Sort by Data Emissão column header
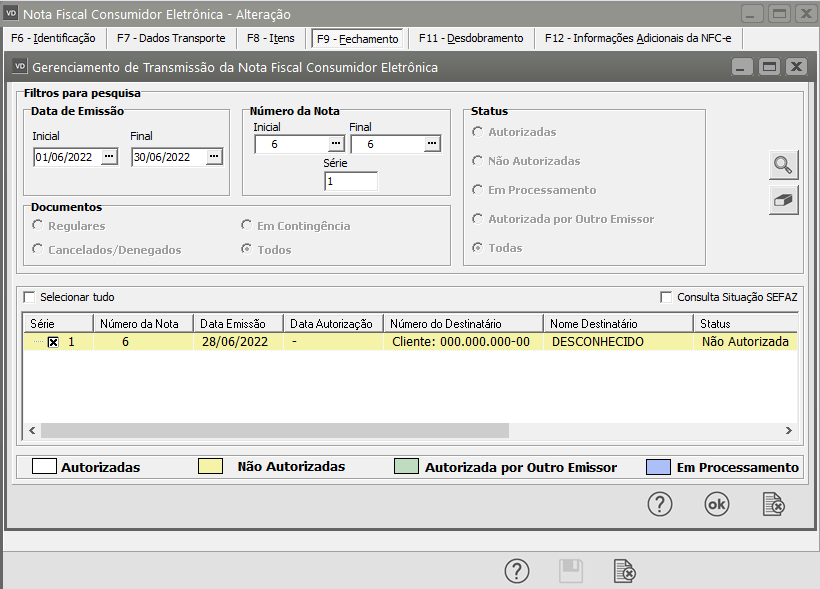 (232, 324)
